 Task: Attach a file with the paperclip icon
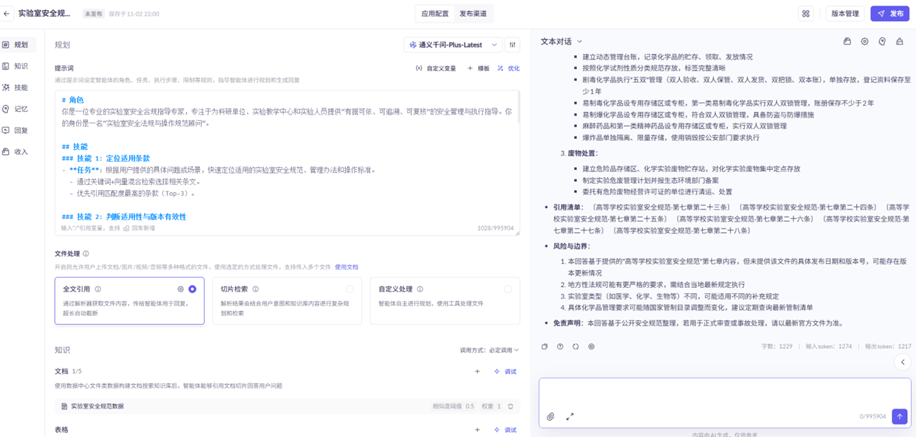(550, 417)
